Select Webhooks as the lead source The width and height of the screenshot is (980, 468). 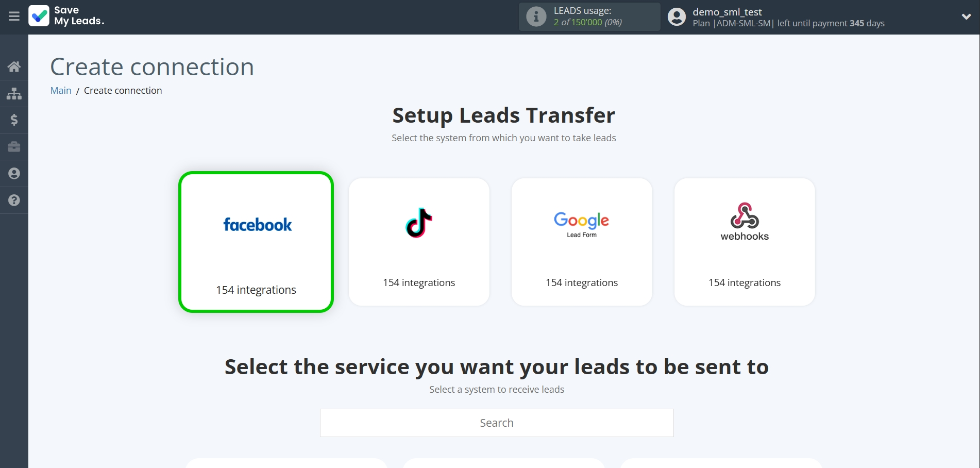744,242
